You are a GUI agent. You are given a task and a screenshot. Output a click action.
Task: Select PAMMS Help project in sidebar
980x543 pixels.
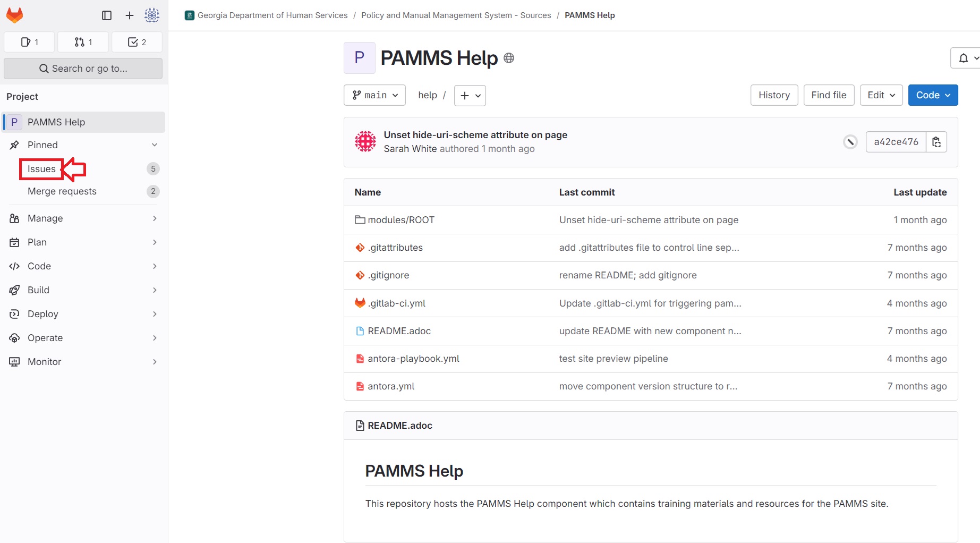pos(84,122)
